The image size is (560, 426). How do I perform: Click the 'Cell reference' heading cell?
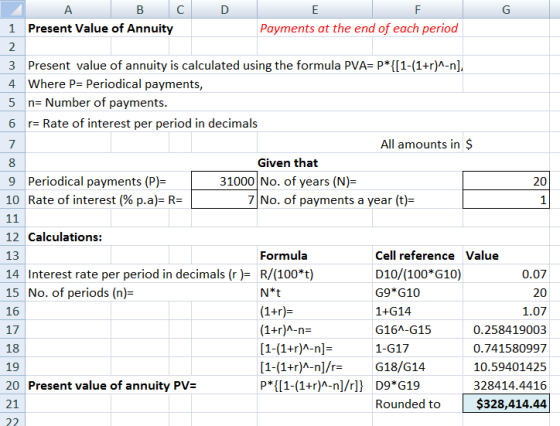tap(415, 256)
